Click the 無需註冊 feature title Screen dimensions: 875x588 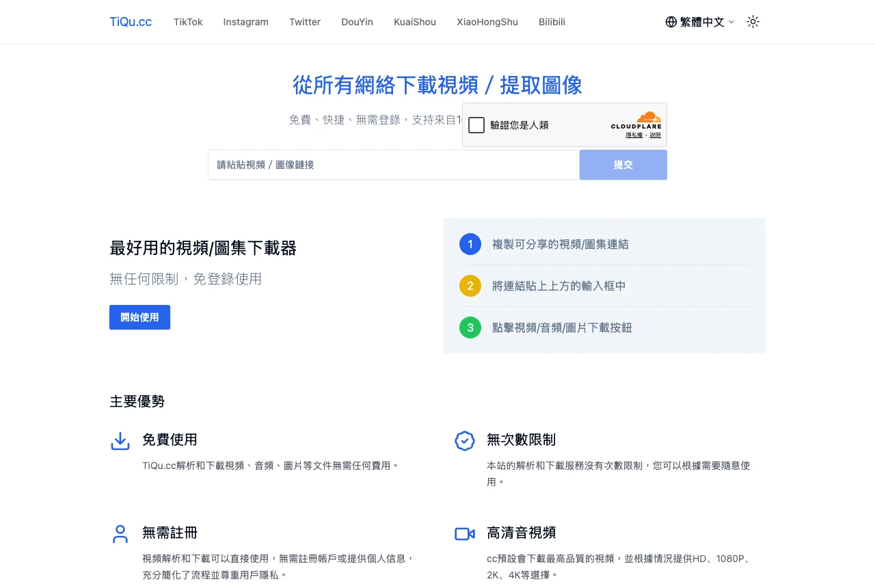pyautogui.click(x=170, y=533)
